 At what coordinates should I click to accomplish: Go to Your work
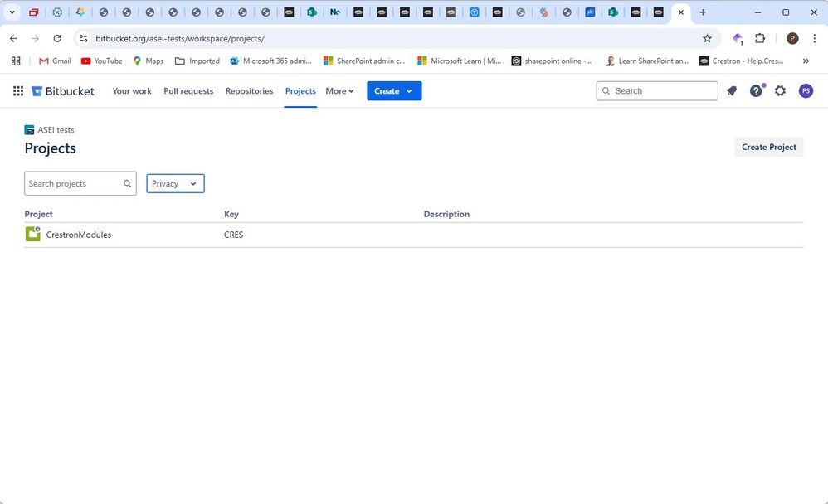pos(132,91)
